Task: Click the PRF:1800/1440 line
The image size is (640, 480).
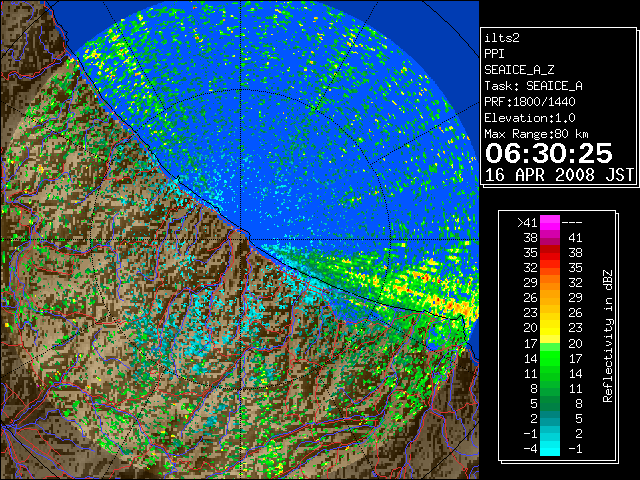Action: coord(530,102)
